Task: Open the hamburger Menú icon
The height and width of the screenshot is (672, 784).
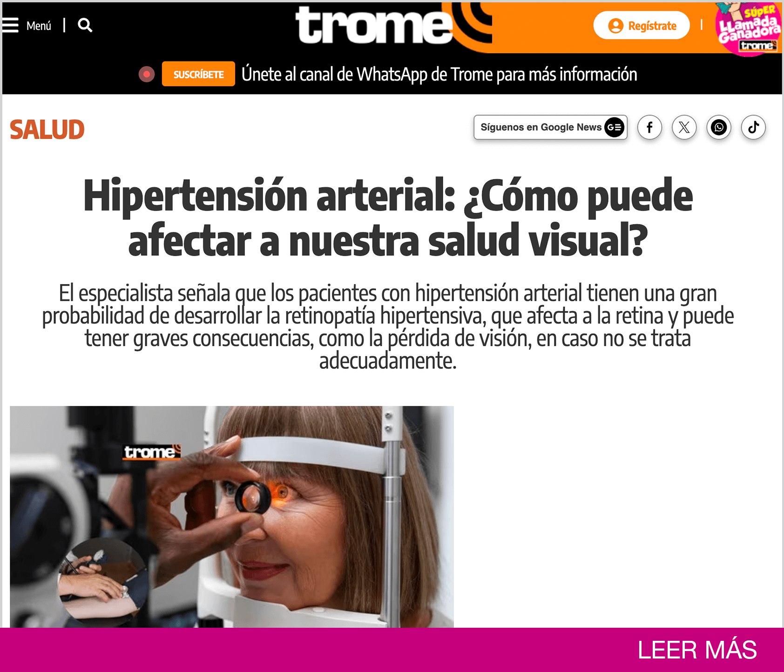Action: (x=10, y=25)
